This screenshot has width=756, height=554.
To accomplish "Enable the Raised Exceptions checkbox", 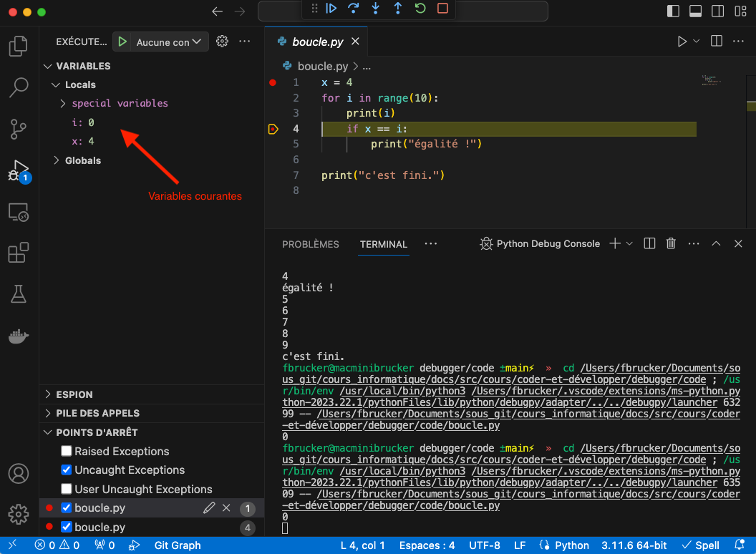I will pyautogui.click(x=67, y=451).
